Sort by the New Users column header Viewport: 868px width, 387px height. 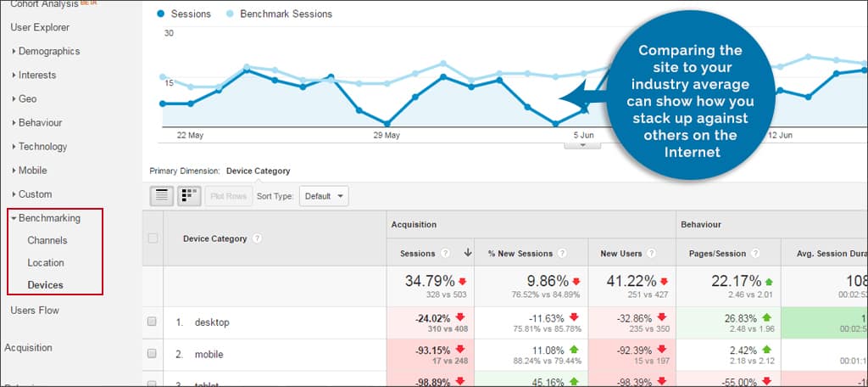(621, 254)
